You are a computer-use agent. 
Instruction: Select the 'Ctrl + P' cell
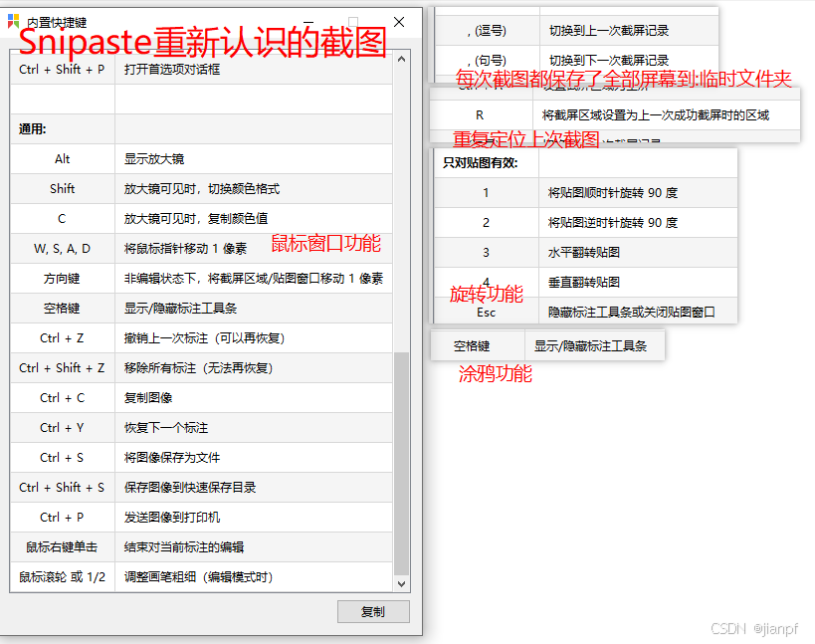click(x=62, y=518)
